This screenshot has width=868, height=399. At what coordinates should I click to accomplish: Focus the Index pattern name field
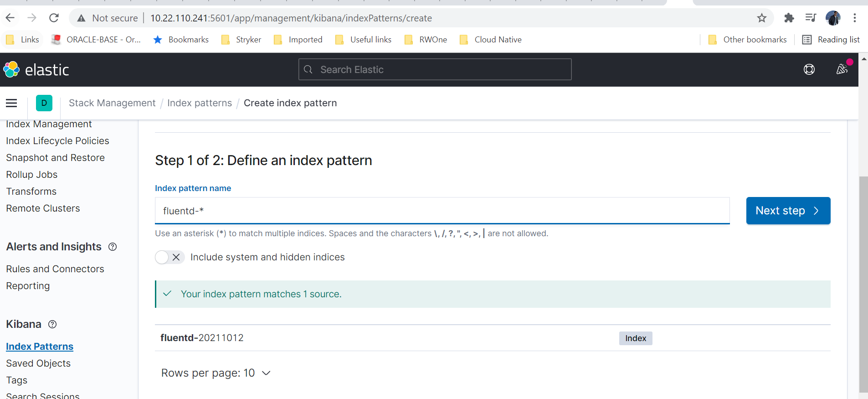click(x=442, y=211)
